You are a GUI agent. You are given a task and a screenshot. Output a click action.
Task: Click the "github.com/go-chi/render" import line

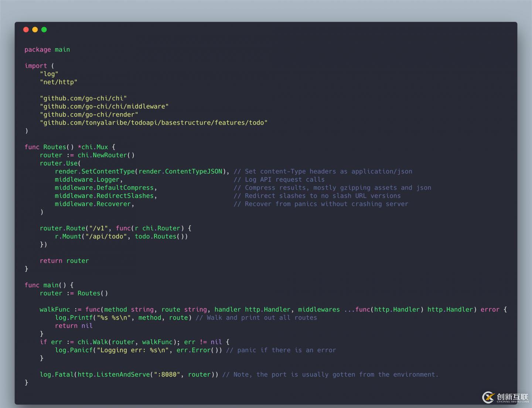(89, 115)
